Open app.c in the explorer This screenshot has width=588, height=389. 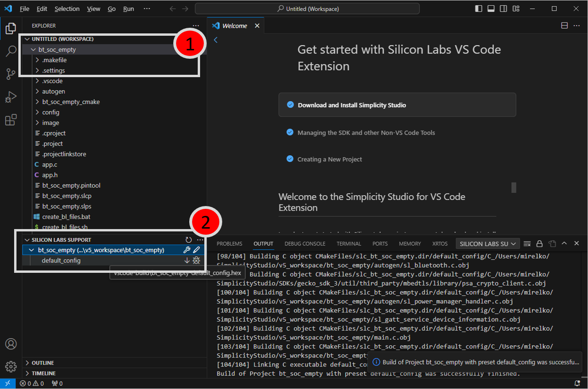[49, 165]
